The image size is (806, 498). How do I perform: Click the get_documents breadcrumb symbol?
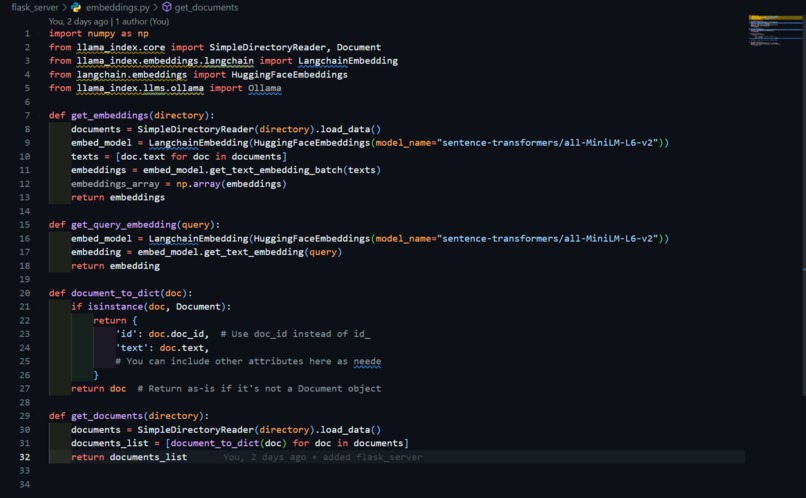click(206, 7)
